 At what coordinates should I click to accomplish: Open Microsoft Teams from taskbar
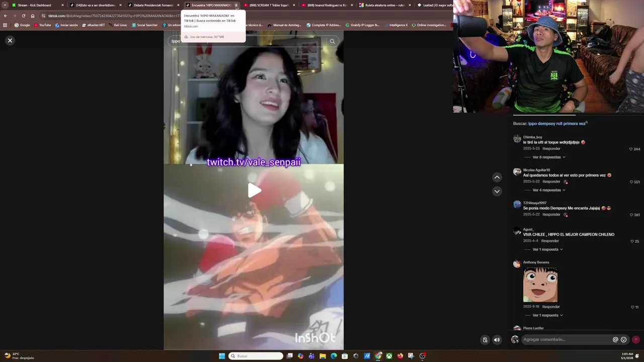(311, 356)
